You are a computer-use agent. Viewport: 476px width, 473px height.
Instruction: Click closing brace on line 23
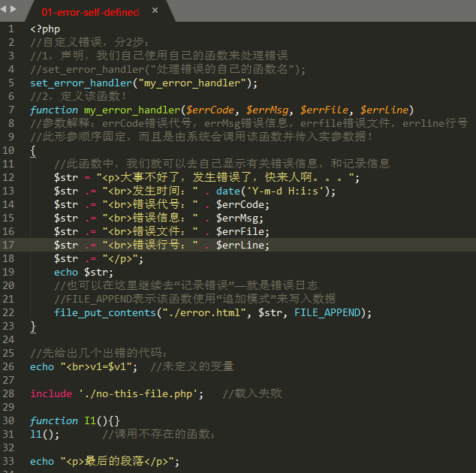(33, 327)
